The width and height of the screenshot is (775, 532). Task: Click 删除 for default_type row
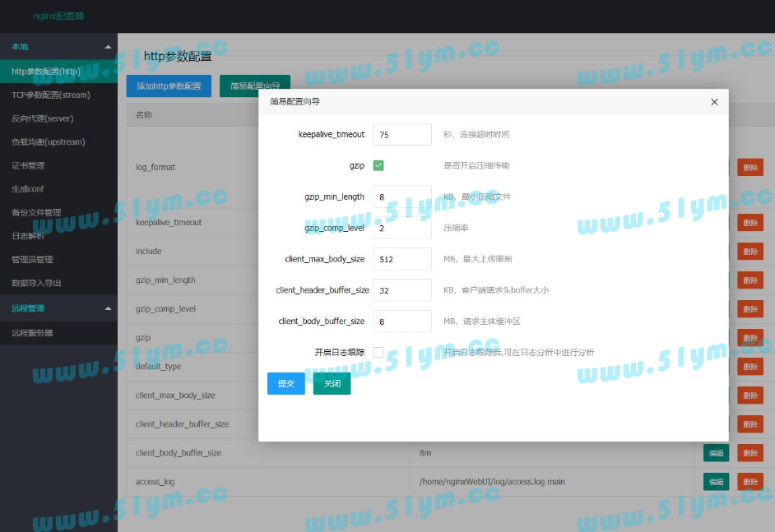click(750, 367)
